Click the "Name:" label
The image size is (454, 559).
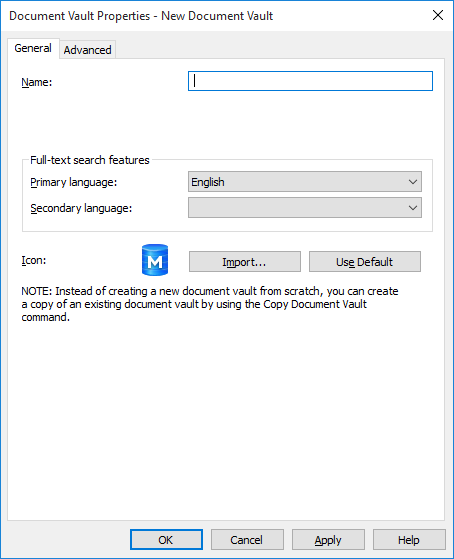(x=37, y=82)
